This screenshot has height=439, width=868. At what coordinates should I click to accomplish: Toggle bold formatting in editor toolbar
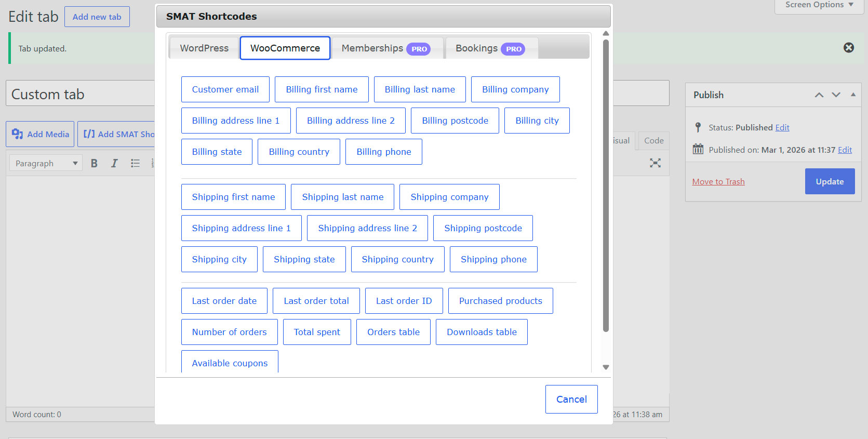click(94, 163)
